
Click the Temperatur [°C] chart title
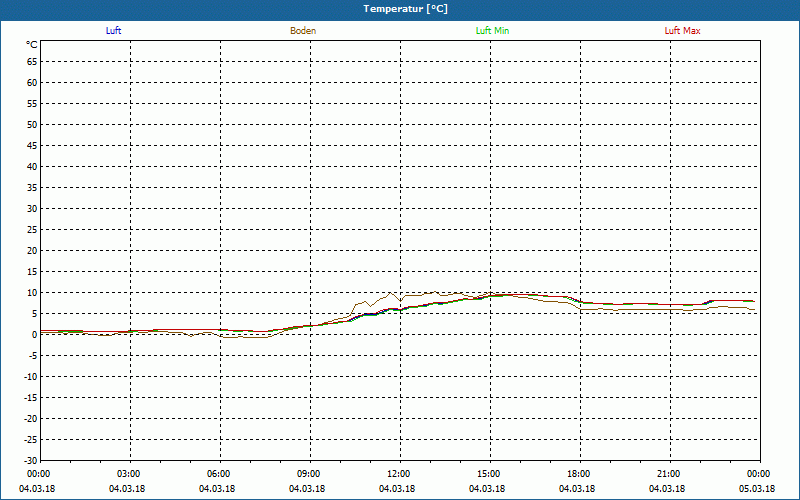coord(406,9)
